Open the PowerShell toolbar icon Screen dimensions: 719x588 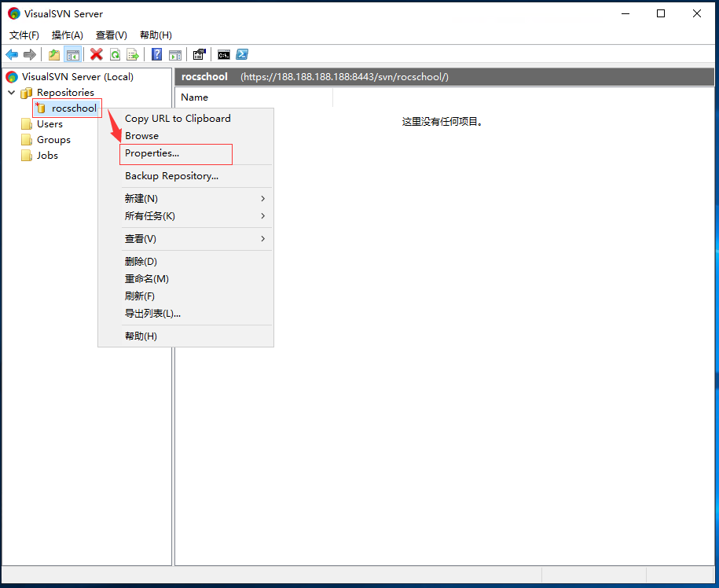[x=242, y=54]
